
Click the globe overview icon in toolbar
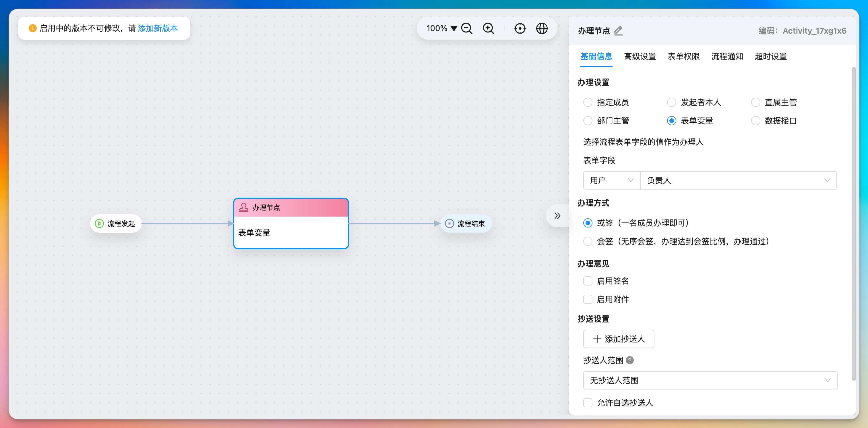pos(541,28)
